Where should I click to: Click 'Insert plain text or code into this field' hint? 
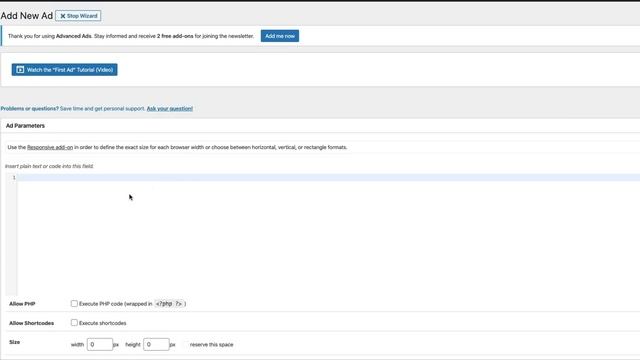[49, 166]
